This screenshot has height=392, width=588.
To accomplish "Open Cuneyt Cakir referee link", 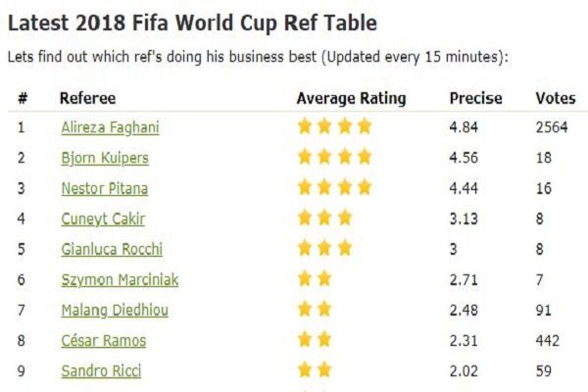I will pyautogui.click(x=103, y=220).
